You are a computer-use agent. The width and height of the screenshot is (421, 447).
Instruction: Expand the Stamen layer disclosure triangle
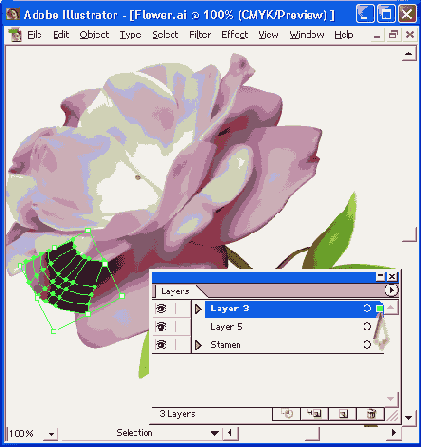tap(198, 345)
